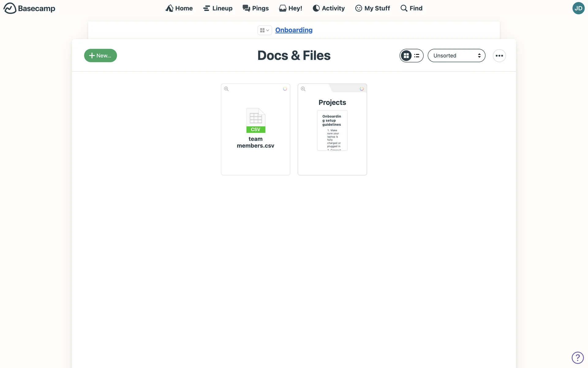Open My Stuff menu
The width and height of the screenshot is (588, 368).
click(372, 8)
